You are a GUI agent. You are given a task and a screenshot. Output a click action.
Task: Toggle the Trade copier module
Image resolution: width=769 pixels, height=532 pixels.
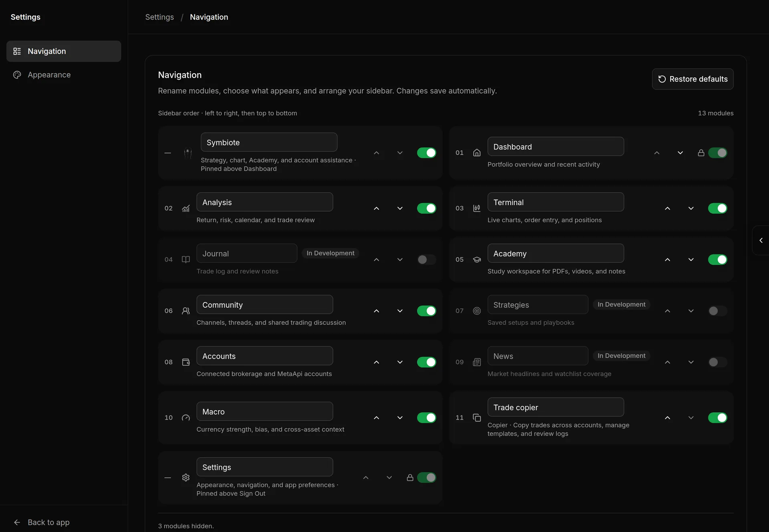pyautogui.click(x=717, y=418)
